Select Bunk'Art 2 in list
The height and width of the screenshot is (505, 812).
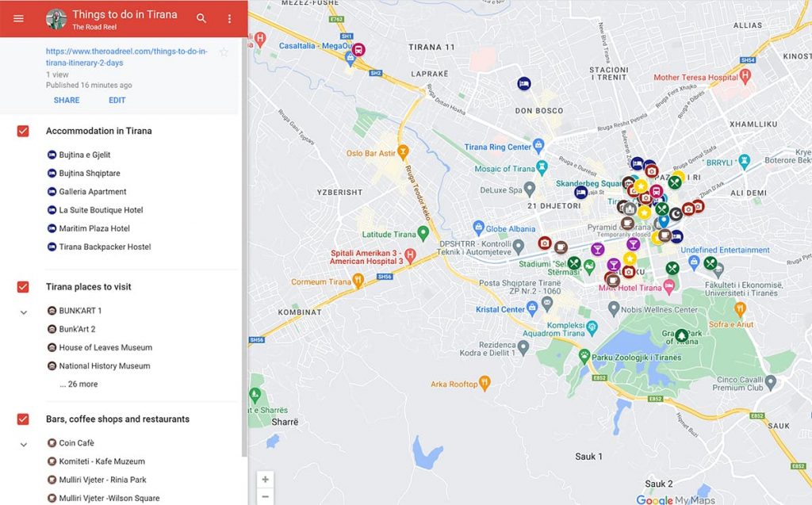pos(77,329)
